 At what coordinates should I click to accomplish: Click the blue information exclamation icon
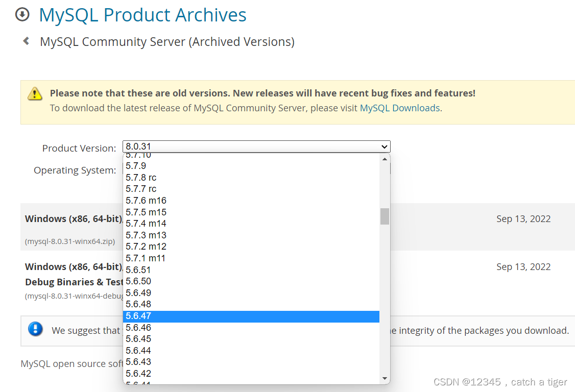[x=36, y=329]
